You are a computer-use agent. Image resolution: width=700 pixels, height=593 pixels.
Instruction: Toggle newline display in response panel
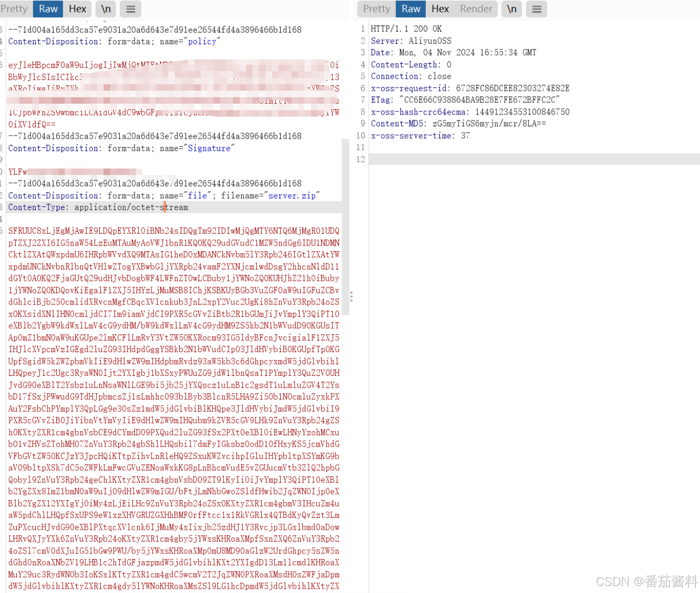pyautogui.click(x=512, y=9)
